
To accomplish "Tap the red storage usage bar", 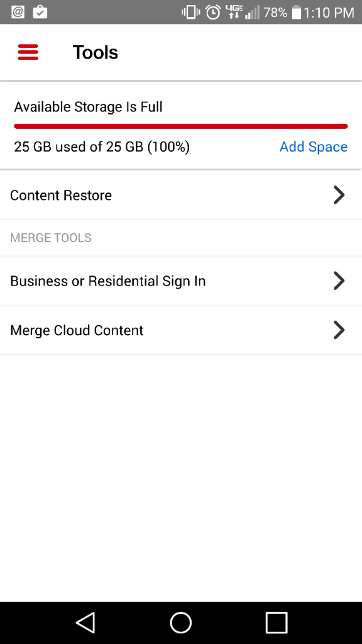I will coord(181,126).
